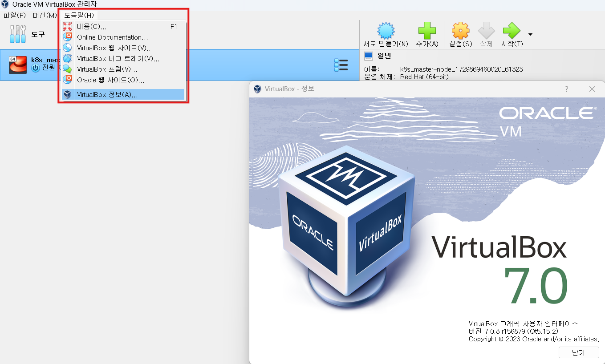Select 내용(C)... help menu entry
The height and width of the screenshot is (364, 605).
123,27
